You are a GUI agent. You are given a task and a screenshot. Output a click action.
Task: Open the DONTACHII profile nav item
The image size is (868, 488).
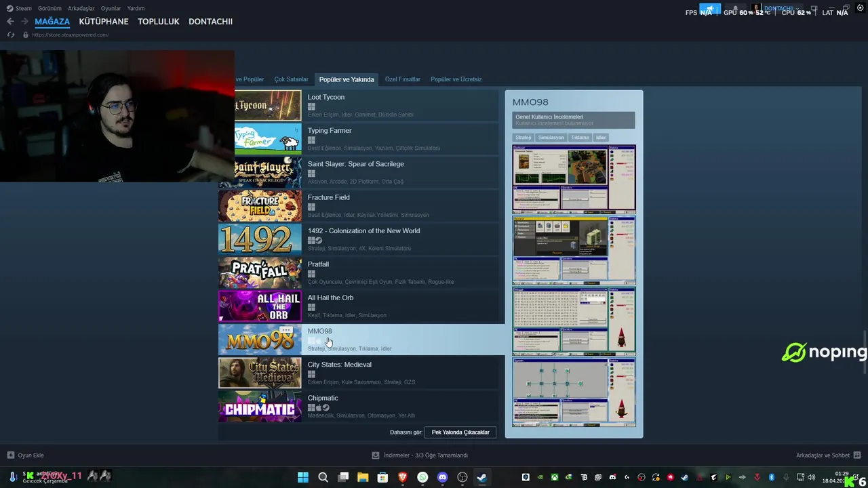point(210,21)
